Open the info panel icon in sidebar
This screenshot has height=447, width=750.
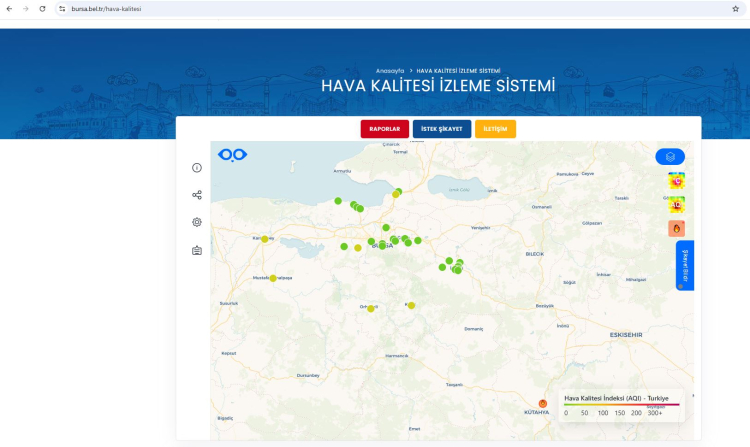pos(197,168)
